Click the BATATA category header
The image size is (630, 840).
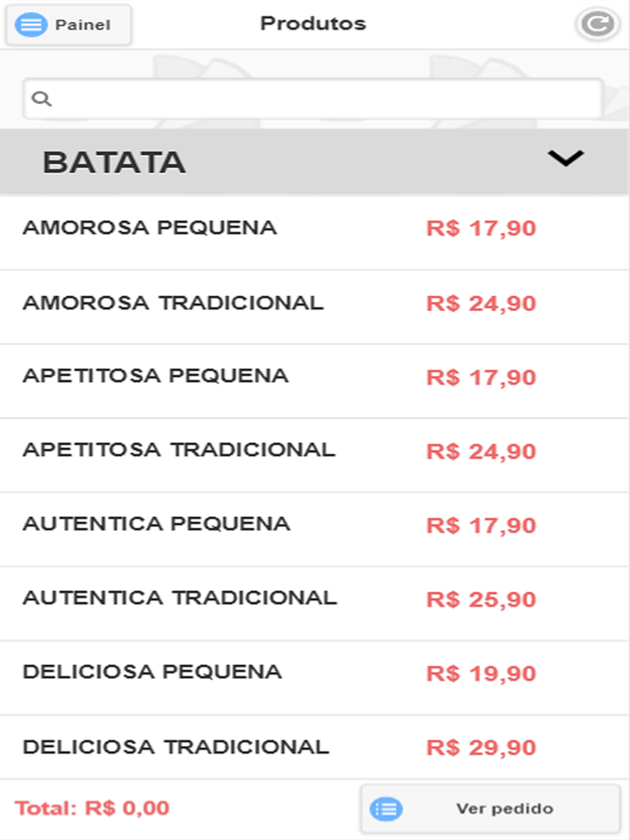[x=314, y=162]
